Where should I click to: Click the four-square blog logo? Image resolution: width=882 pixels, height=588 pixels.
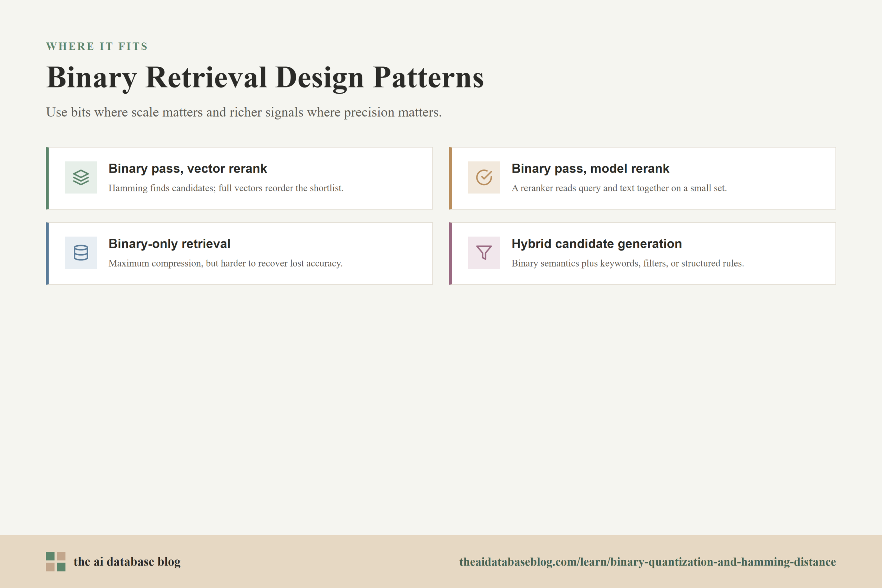point(55,561)
